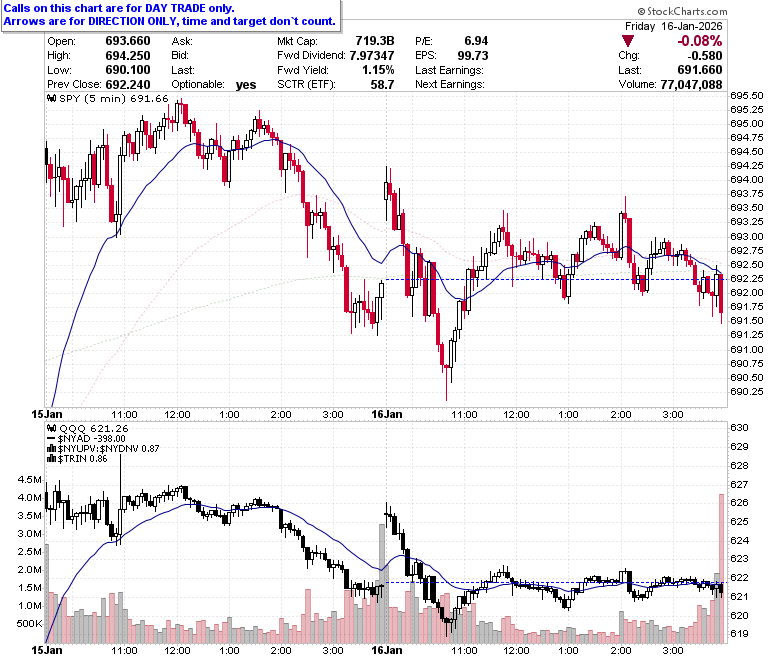Select the Mkt Cap value 719.3B
This screenshot has width=780, height=659.
(375, 41)
